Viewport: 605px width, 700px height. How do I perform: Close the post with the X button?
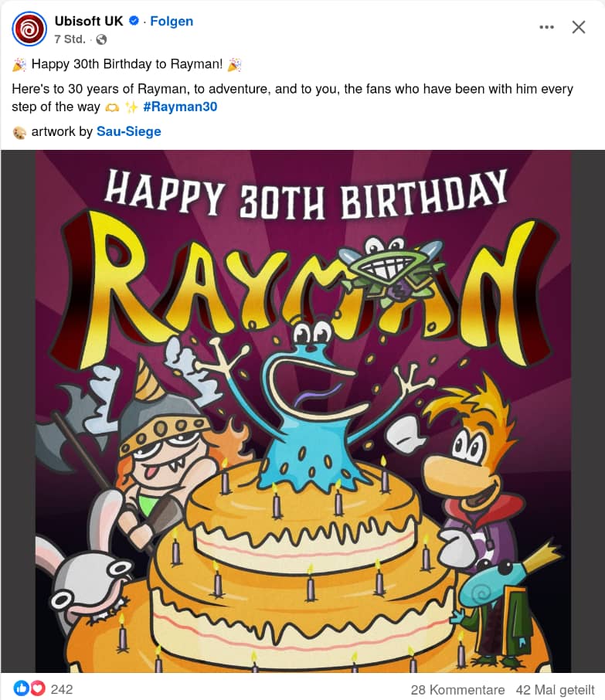[578, 27]
